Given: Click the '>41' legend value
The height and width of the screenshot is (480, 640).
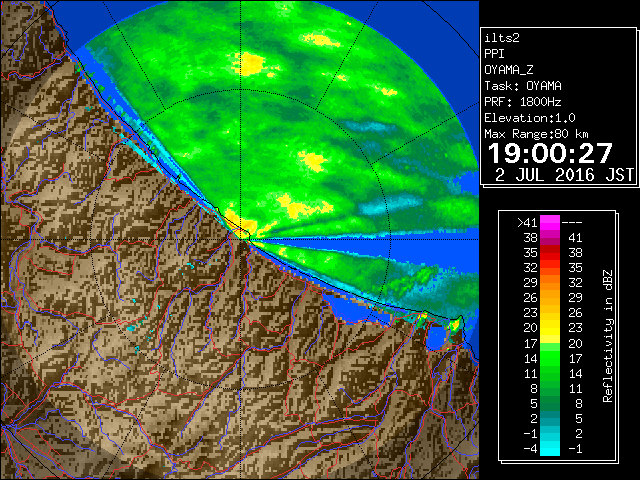Looking at the screenshot, I should [527, 223].
